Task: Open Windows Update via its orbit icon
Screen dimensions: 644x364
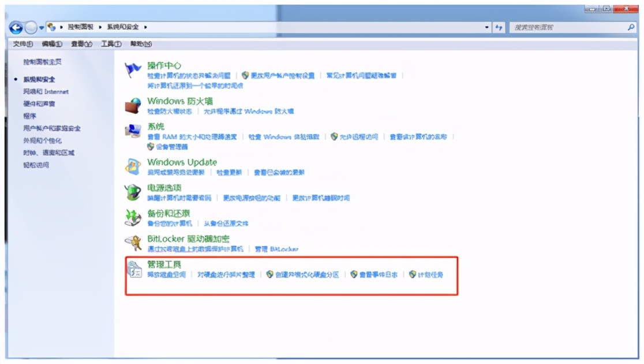Action: click(x=133, y=166)
